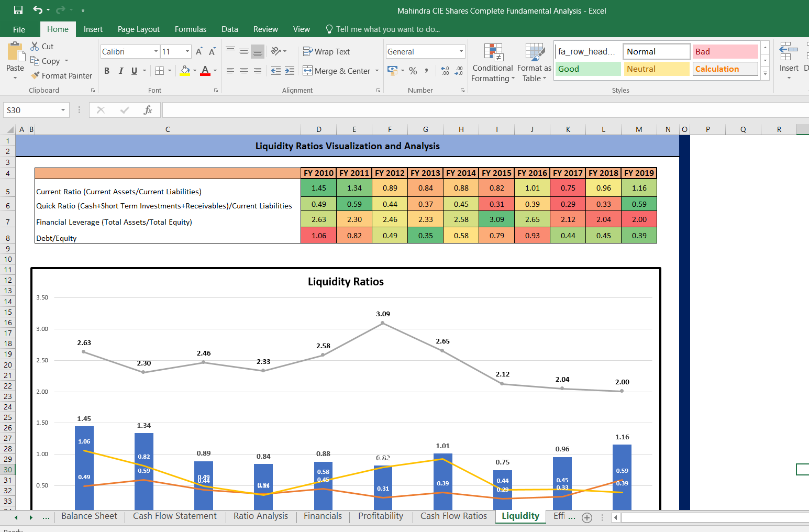Apply the Good cell style
The height and width of the screenshot is (532, 809).
pyautogui.click(x=588, y=69)
